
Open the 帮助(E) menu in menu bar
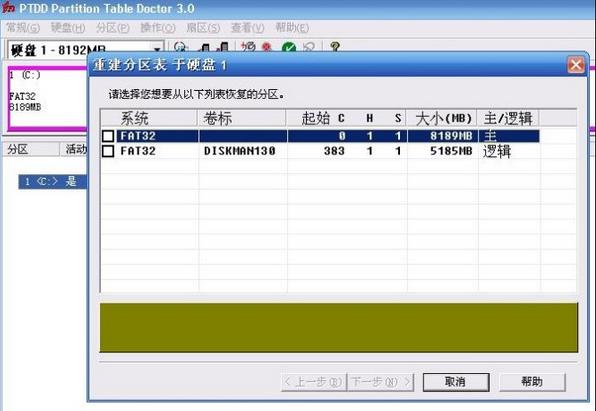[x=292, y=28]
